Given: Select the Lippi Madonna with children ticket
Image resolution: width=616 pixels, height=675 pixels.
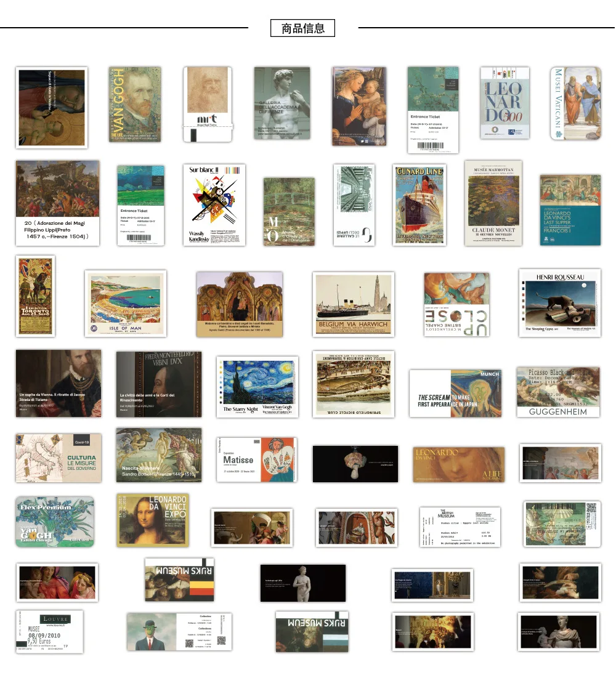Looking at the screenshot, I should click(x=359, y=107).
